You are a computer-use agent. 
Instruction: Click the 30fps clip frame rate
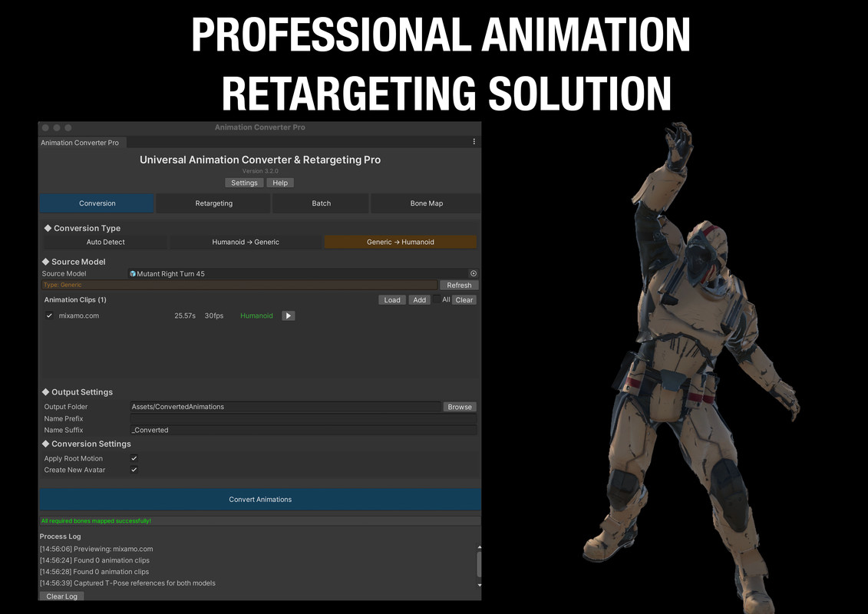point(213,315)
